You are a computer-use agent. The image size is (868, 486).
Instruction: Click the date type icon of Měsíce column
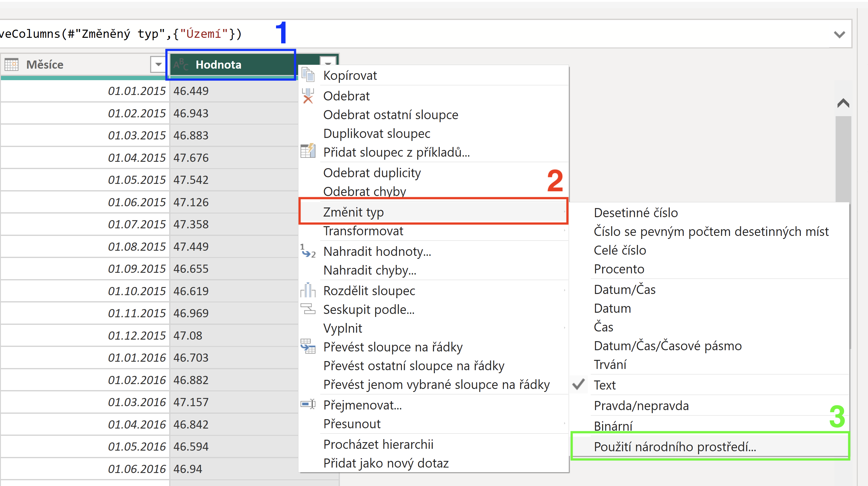tap(12, 64)
